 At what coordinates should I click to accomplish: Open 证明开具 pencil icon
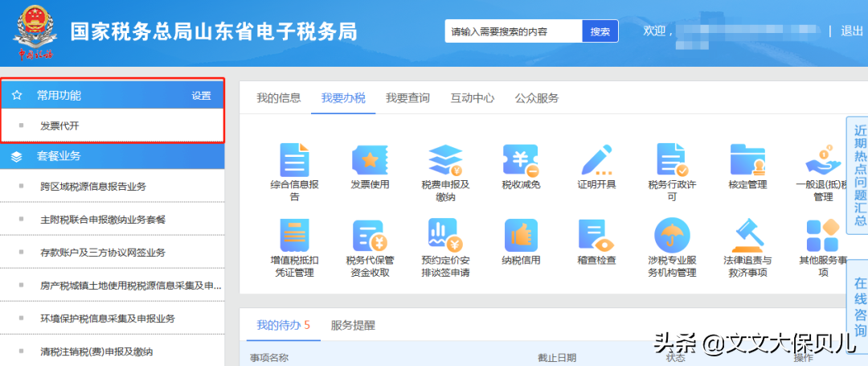(596, 161)
